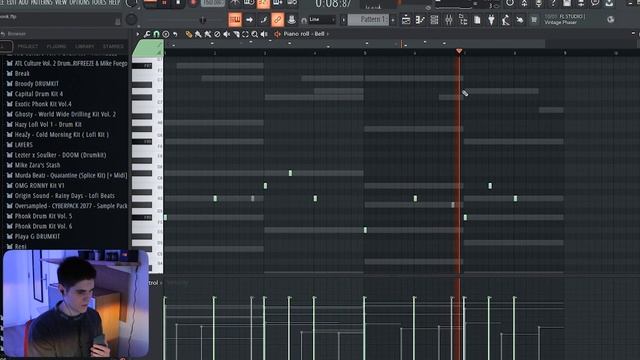Viewport: 640px width, 360px height.
Task: Select the Delete tool in piano roll toolbar
Action: [217, 34]
